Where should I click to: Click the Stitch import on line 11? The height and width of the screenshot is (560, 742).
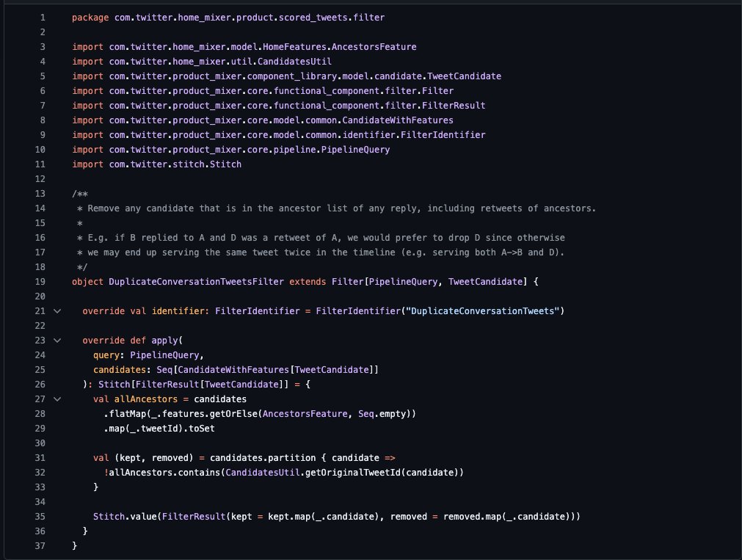click(225, 164)
